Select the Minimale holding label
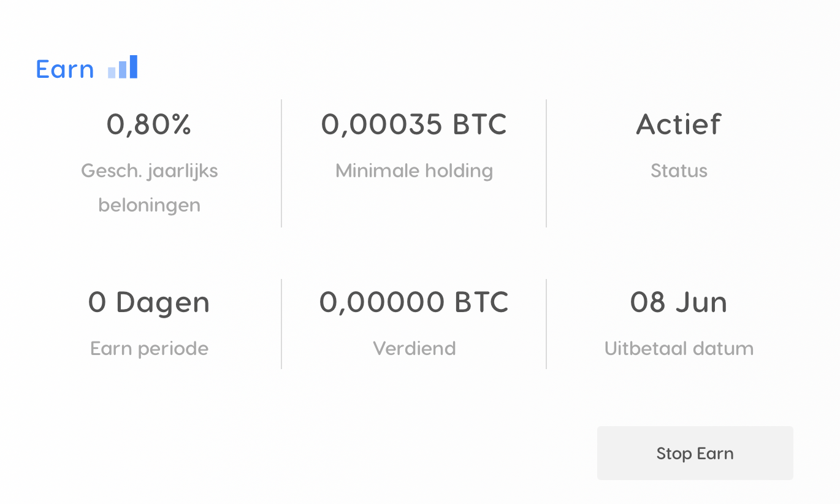Screen dimensions: 840x504 pos(414,170)
